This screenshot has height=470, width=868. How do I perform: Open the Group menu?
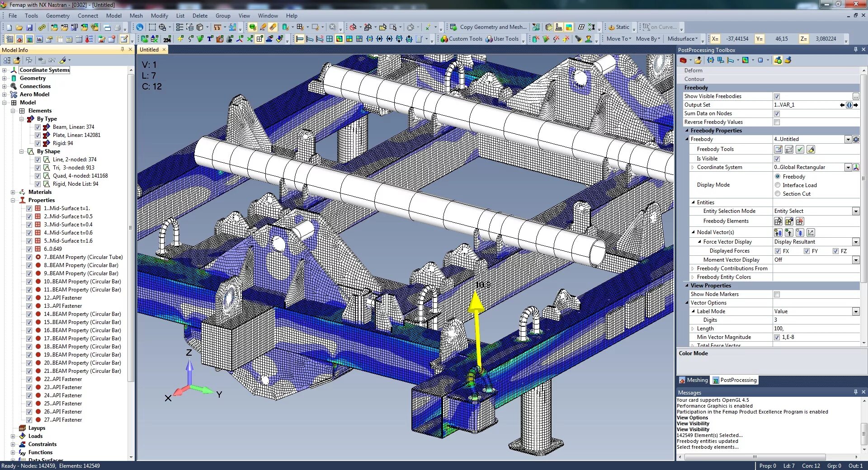[x=223, y=15]
